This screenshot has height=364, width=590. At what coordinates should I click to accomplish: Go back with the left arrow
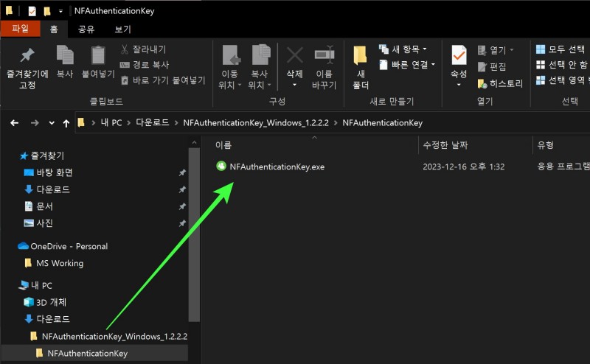click(14, 123)
